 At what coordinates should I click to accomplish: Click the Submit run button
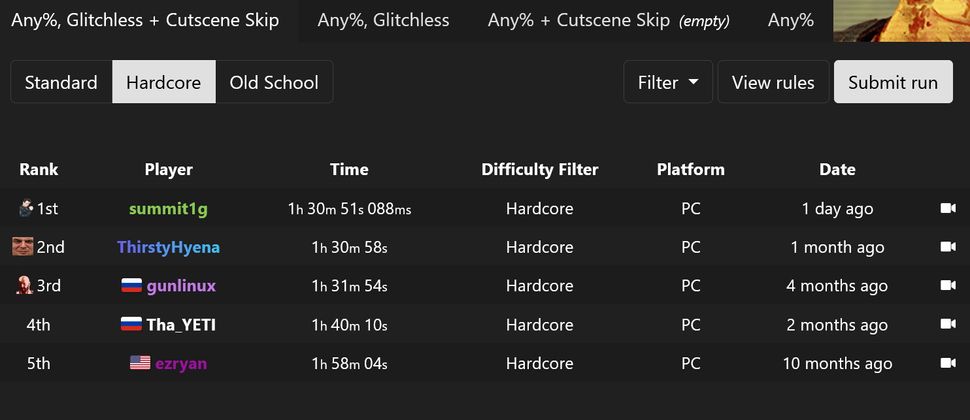pos(893,82)
